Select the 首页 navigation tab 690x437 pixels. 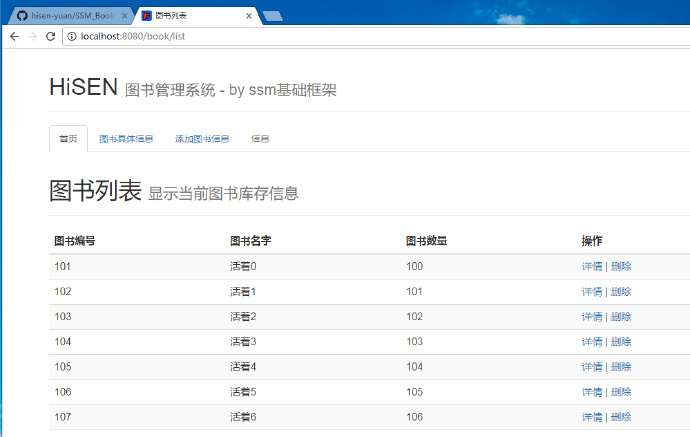[68, 139]
